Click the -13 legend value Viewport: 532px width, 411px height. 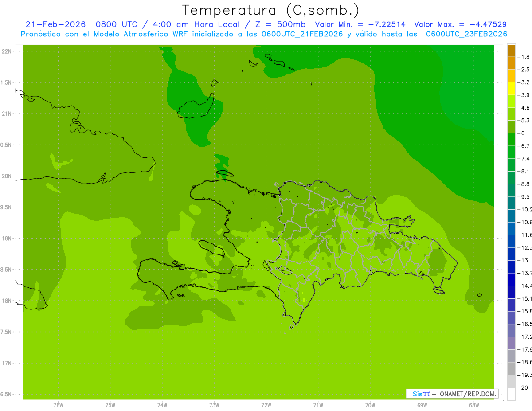point(523,260)
